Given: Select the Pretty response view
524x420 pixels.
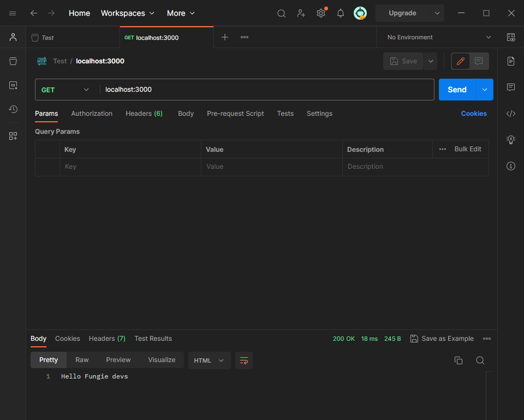Looking at the screenshot, I should tap(49, 360).
